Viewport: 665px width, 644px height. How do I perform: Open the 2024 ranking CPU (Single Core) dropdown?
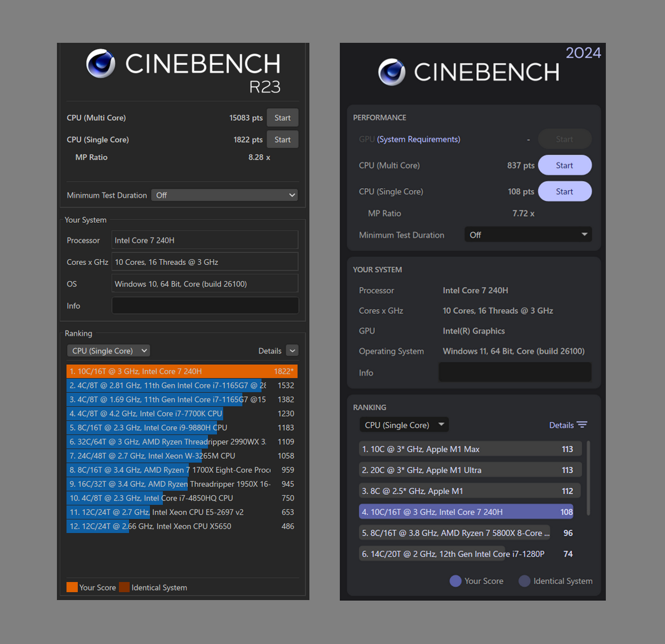[404, 425]
